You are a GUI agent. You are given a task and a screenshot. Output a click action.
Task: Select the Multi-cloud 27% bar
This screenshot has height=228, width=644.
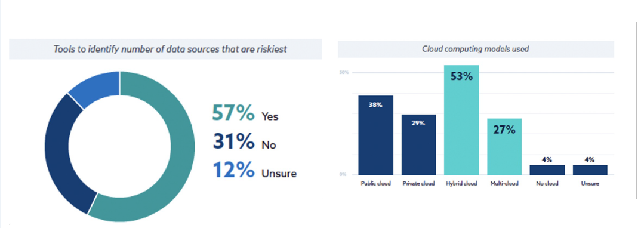504,147
